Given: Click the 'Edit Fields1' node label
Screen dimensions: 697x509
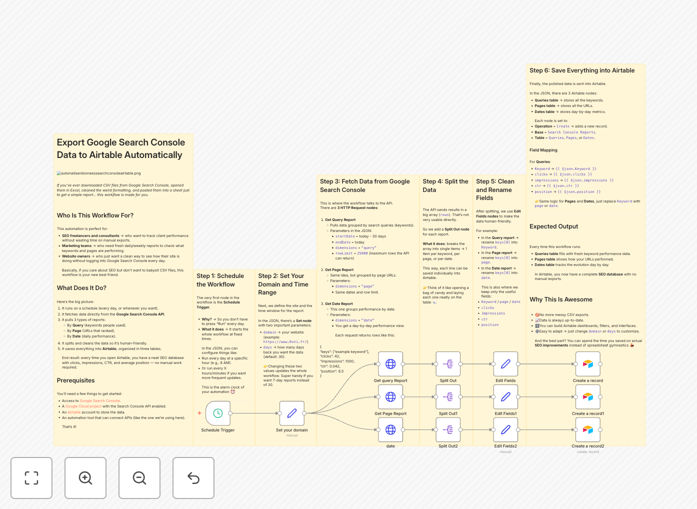Looking at the screenshot, I should click(x=505, y=413).
